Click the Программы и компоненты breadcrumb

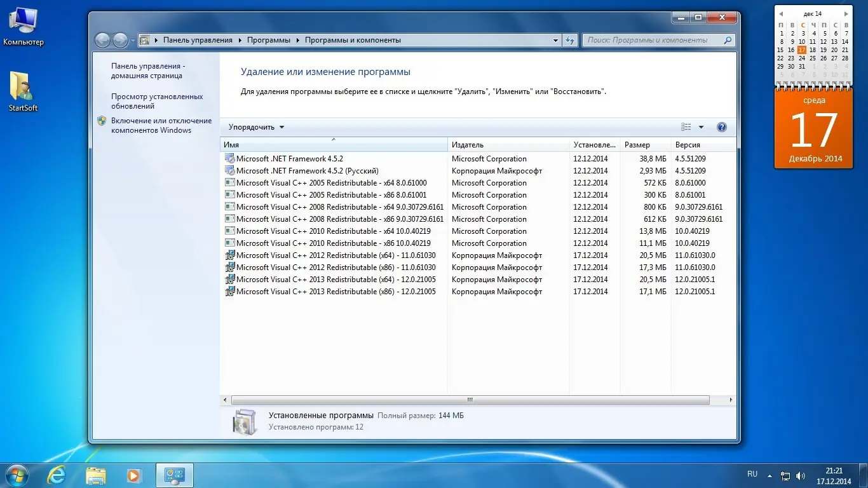(353, 40)
